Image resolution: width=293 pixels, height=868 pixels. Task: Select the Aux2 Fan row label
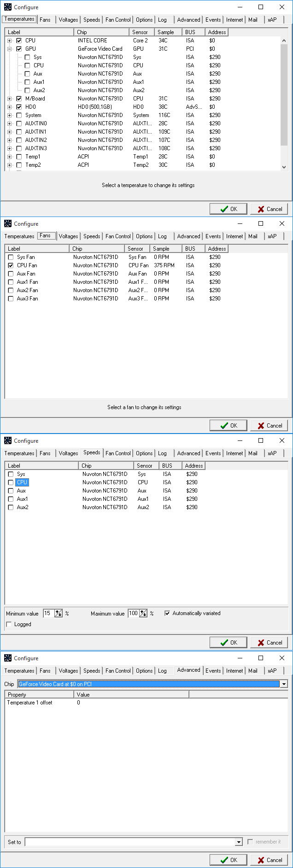pos(28,290)
